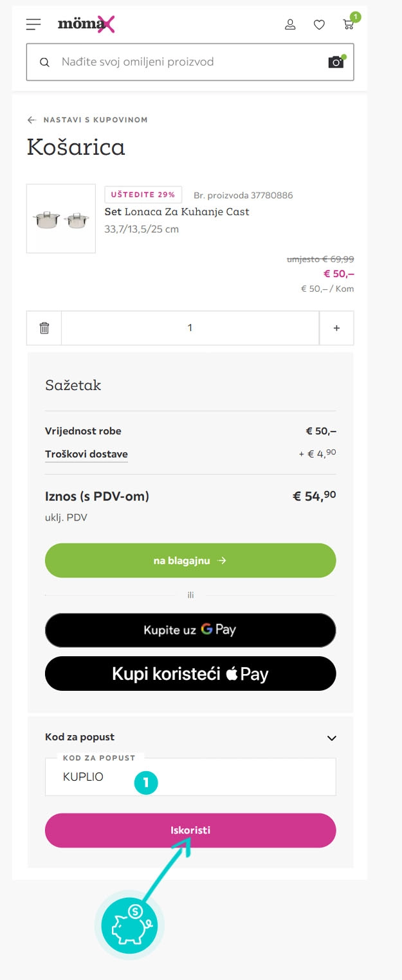Increase quantity with the plus control
Image resolution: width=402 pixels, height=980 pixels.
[x=336, y=327]
